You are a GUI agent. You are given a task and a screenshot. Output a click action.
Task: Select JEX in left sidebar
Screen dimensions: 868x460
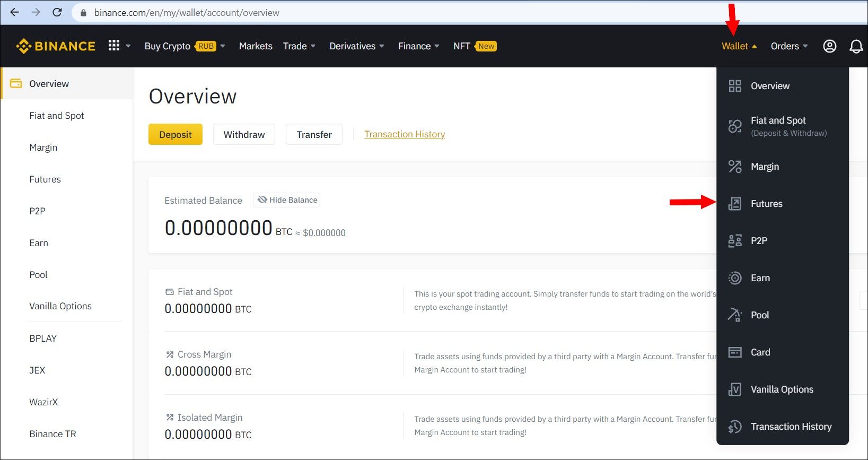point(37,370)
